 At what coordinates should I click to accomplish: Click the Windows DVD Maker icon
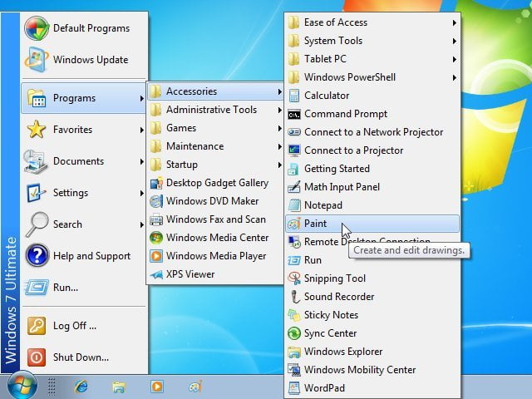pyautogui.click(x=156, y=201)
